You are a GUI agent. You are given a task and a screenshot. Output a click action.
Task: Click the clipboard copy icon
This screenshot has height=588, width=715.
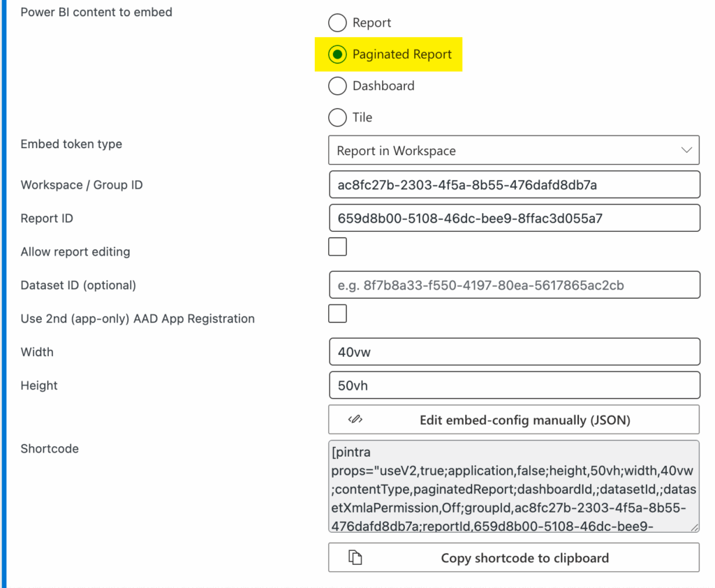(x=355, y=557)
